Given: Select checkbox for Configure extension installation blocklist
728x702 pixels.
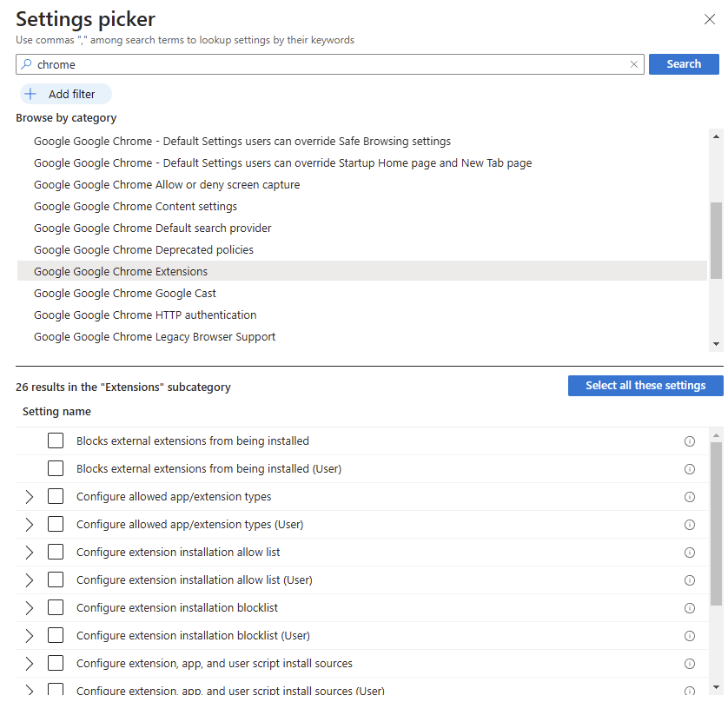Looking at the screenshot, I should 56,607.
